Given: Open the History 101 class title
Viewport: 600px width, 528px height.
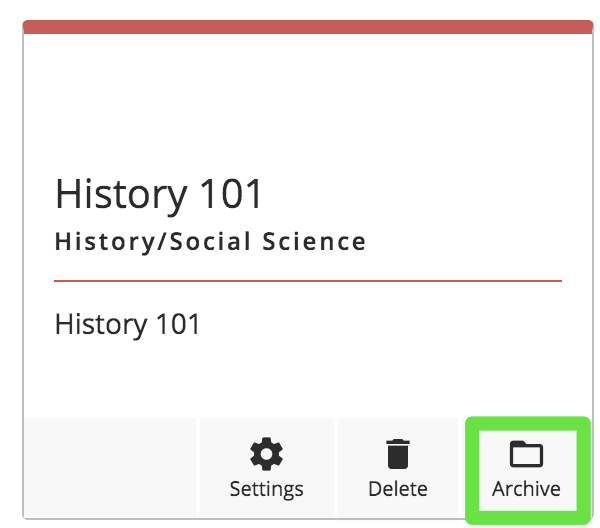Looking at the screenshot, I should (158, 193).
